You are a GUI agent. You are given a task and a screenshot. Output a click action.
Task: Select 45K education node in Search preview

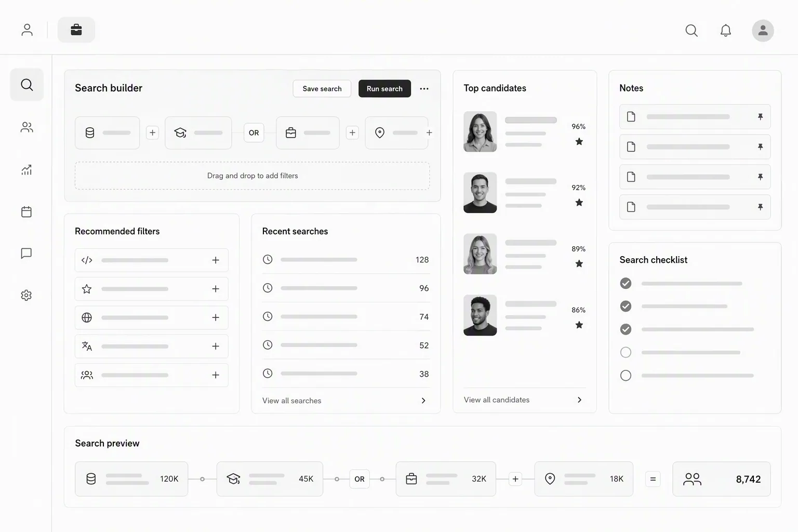click(270, 479)
